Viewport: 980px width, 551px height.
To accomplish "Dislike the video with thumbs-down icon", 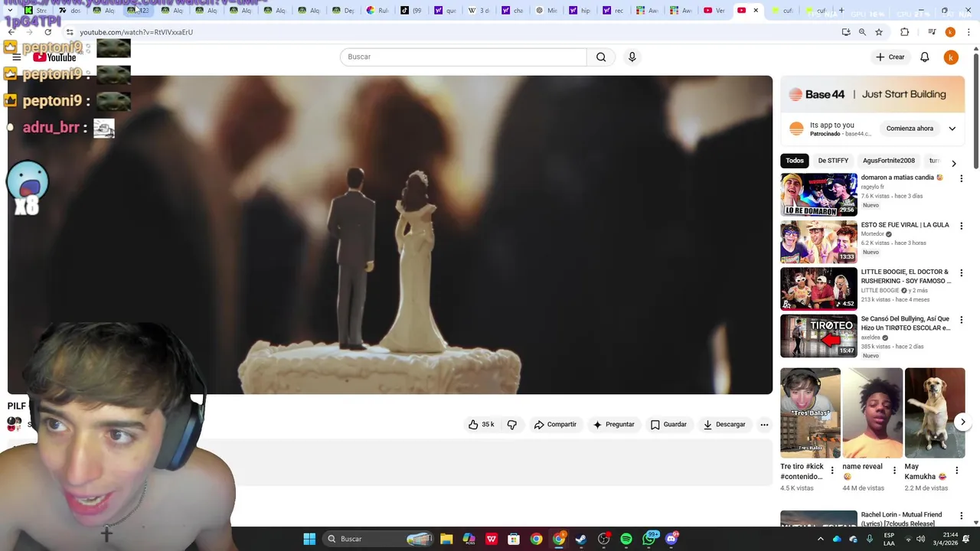I will pyautogui.click(x=512, y=425).
